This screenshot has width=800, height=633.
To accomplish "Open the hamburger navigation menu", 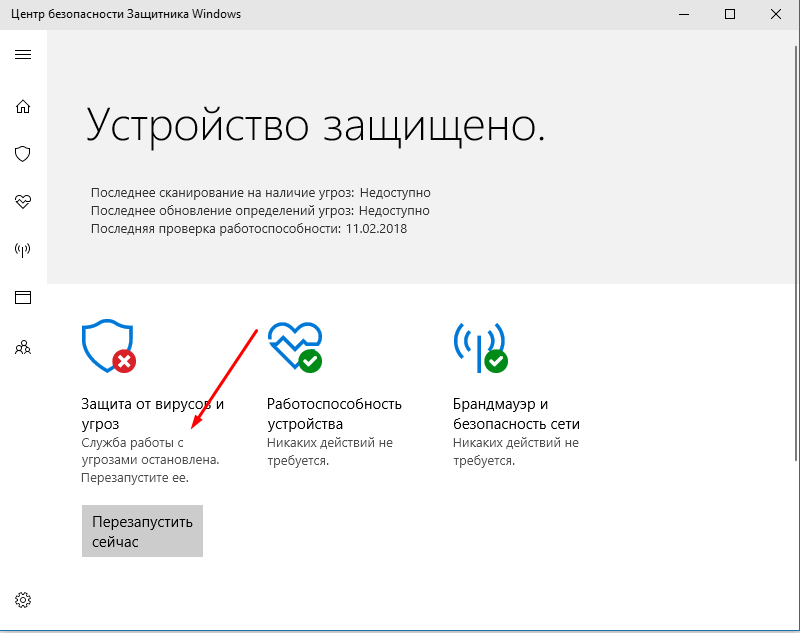I will (23, 55).
